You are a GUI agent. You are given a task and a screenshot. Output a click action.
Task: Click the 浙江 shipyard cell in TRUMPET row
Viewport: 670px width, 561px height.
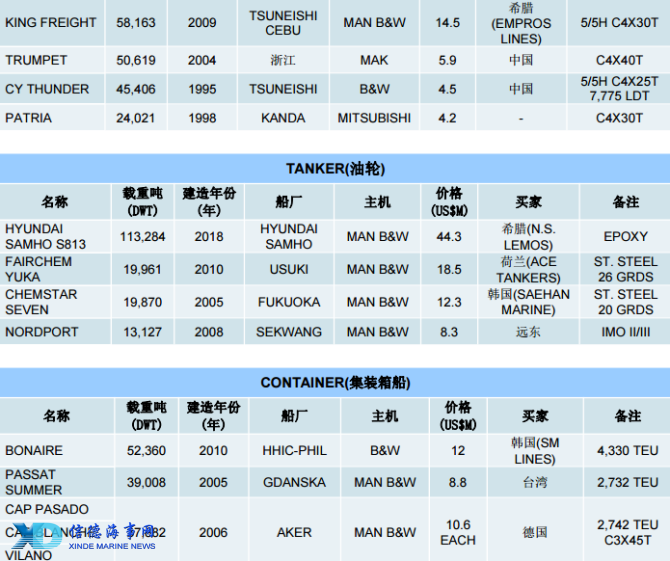click(283, 60)
